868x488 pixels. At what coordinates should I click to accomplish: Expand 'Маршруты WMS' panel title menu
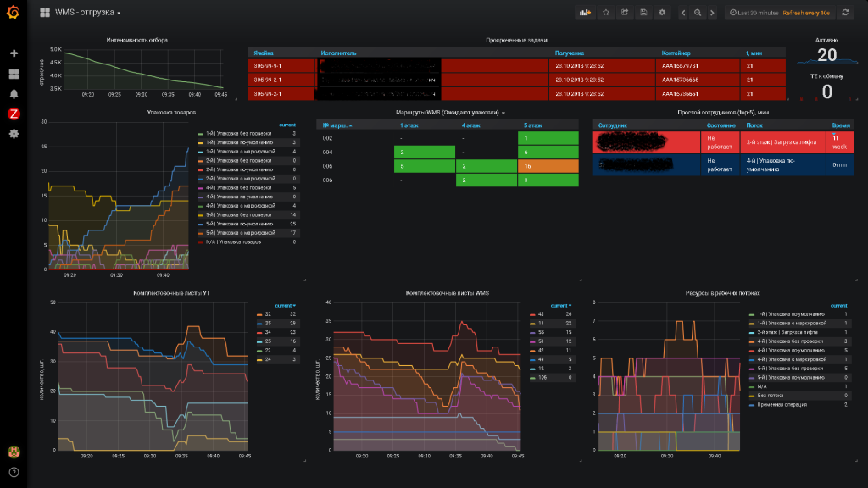click(449, 113)
